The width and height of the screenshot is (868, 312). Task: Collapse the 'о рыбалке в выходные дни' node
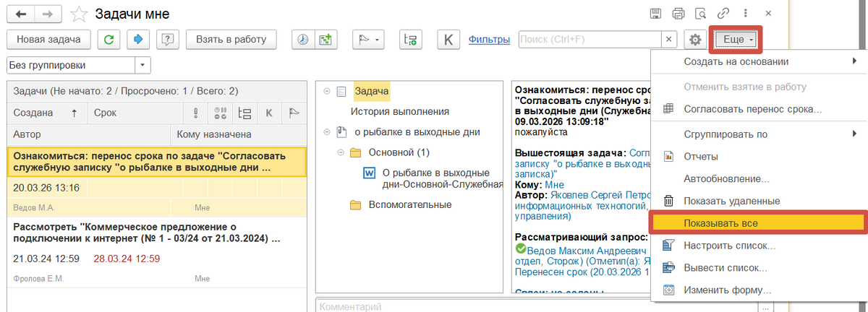327,132
